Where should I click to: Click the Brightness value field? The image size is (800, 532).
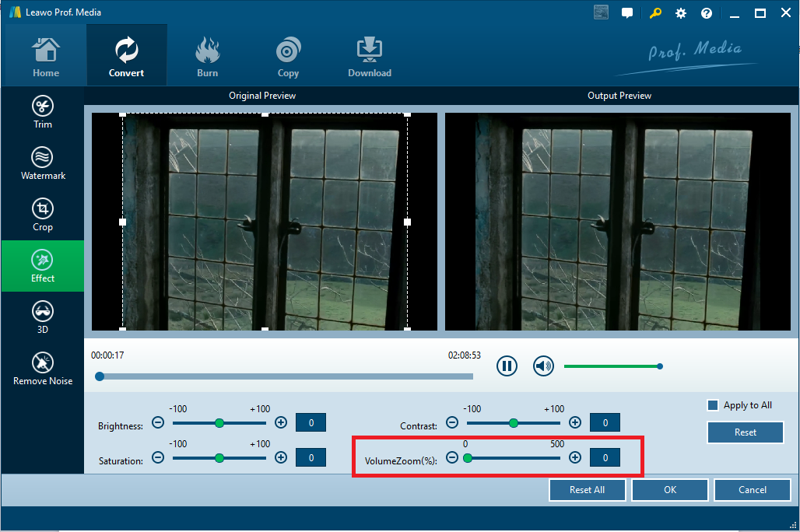[x=311, y=422]
